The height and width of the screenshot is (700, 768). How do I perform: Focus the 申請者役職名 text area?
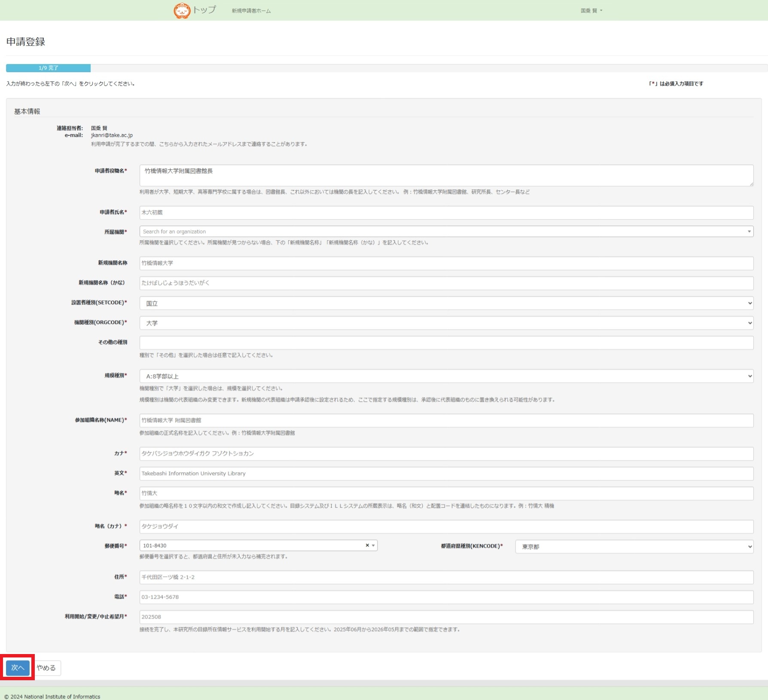pos(446,175)
